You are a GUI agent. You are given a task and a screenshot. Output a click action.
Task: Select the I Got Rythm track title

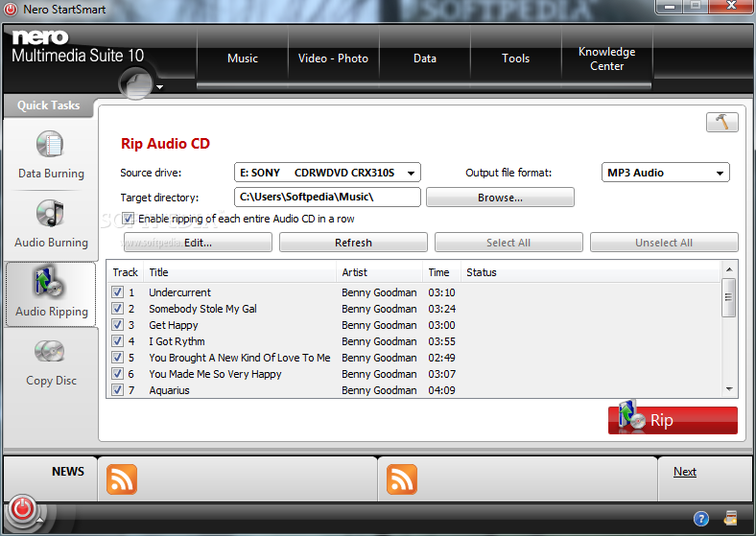[x=177, y=341]
